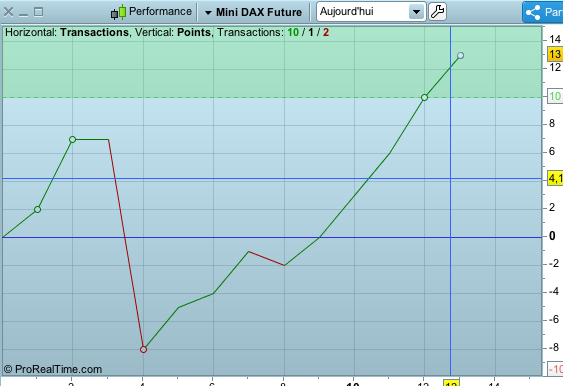Screen dimensions: 563x386
Task: Click the 0 value on vertical axis
Action: [x=552, y=236]
